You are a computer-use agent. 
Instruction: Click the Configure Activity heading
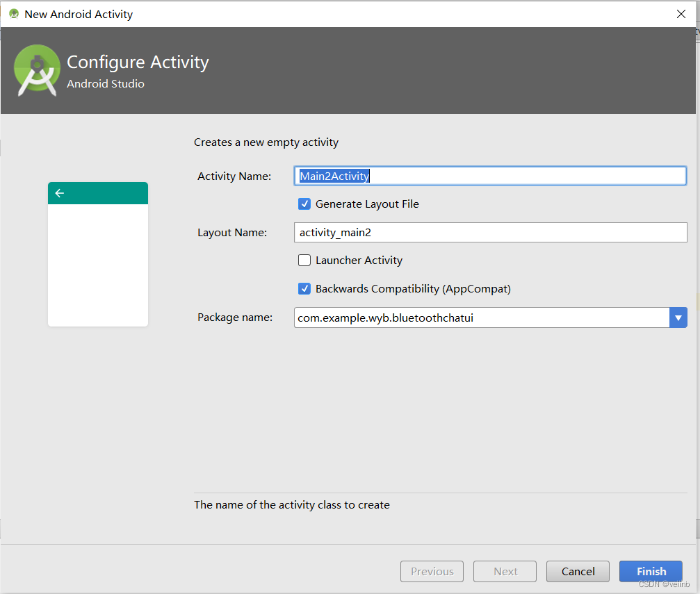(138, 63)
